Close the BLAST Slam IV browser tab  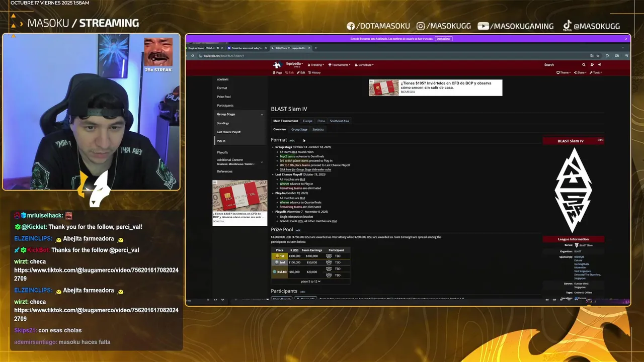click(309, 48)
